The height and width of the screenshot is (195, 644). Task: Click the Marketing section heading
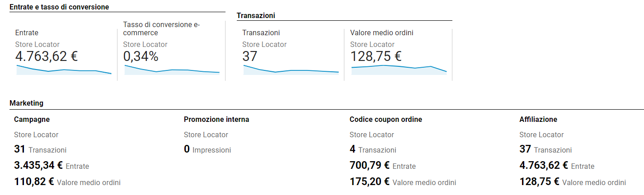pos(27,103)
